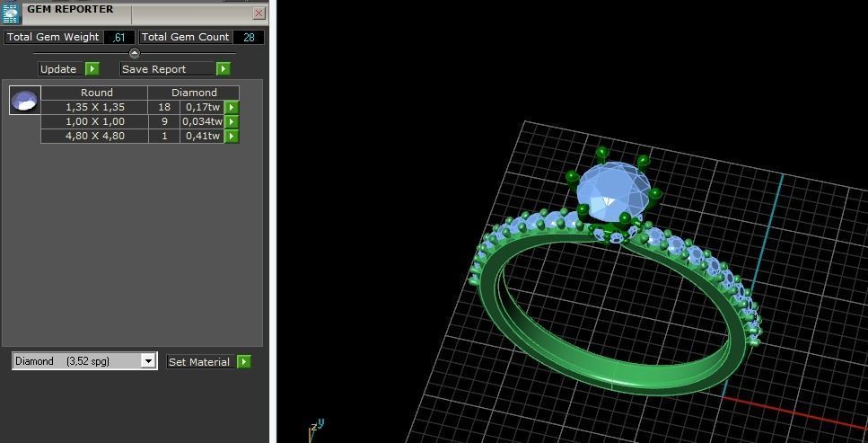The width and height of the screenshot is (868, 443).
Task: Select the 4,80 X 4,80 size cell
Action: coord(94,136)
